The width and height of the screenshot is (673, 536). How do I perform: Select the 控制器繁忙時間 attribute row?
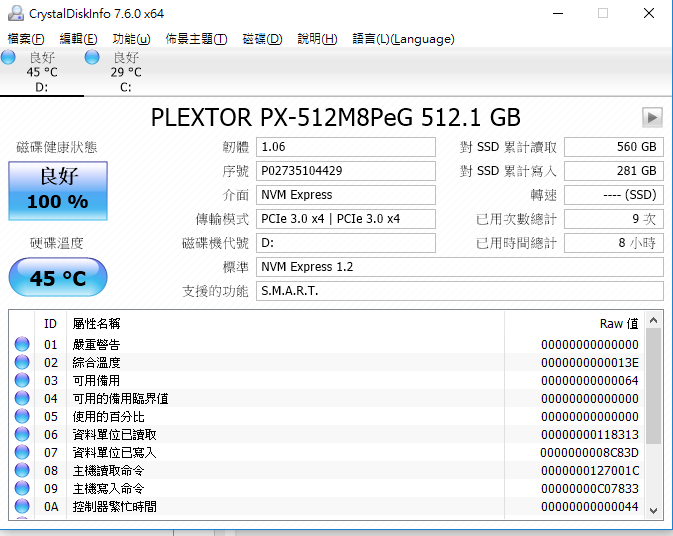(327, 506)
